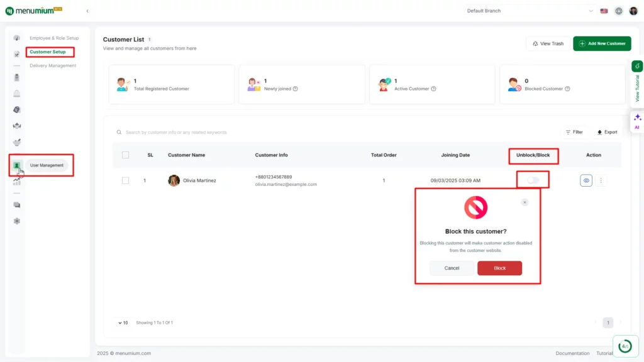The image size is (644, 362).
Task: Close the Block this customer dialog
Action: pyautogui.click(x=525, y=202)
